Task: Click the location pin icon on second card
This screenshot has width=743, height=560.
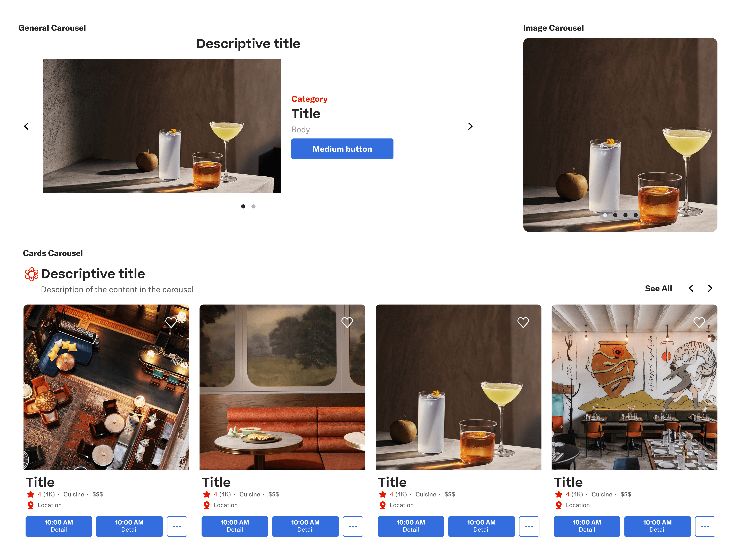Action: [207, 505]
